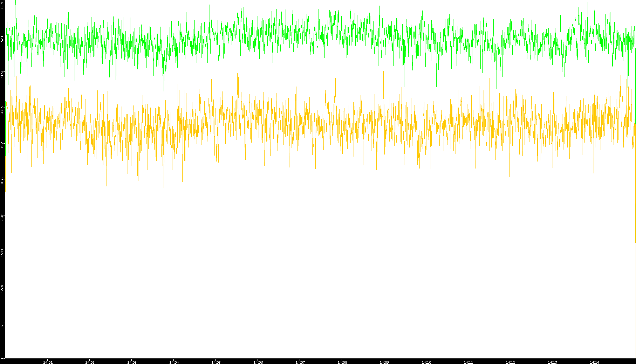Select the '5096' y-axis value
Screen dimensions: 636x364
2,74
